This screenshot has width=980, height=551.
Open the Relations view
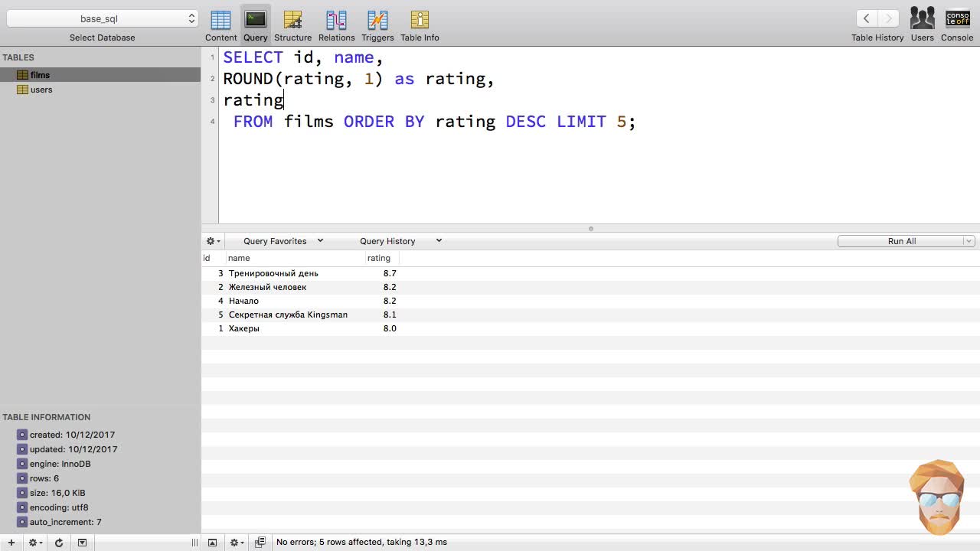(x=336, y=25)
